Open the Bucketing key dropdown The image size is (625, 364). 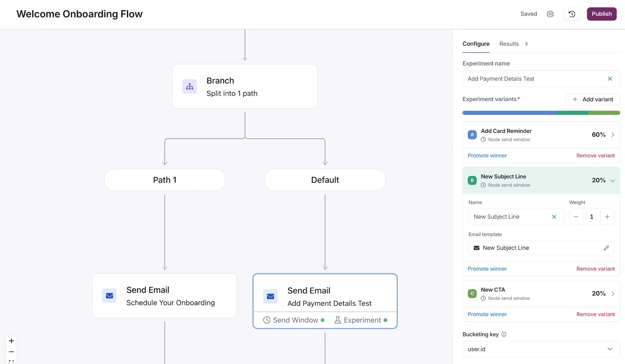tap(541, 349)
